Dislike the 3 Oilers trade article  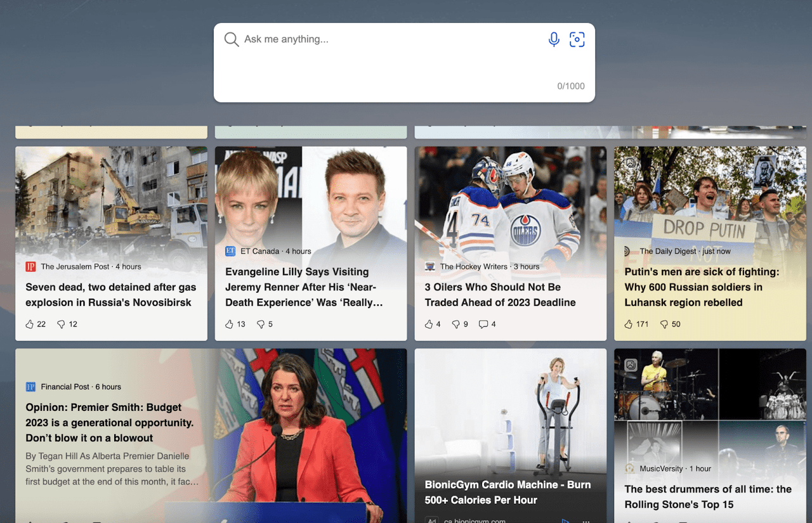pyautogui.click(x=456, y=324)
